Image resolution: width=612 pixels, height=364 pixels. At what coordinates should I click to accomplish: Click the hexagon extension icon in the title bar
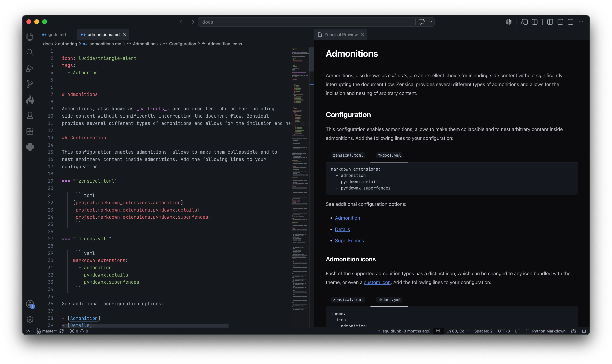tap(509, 22)
